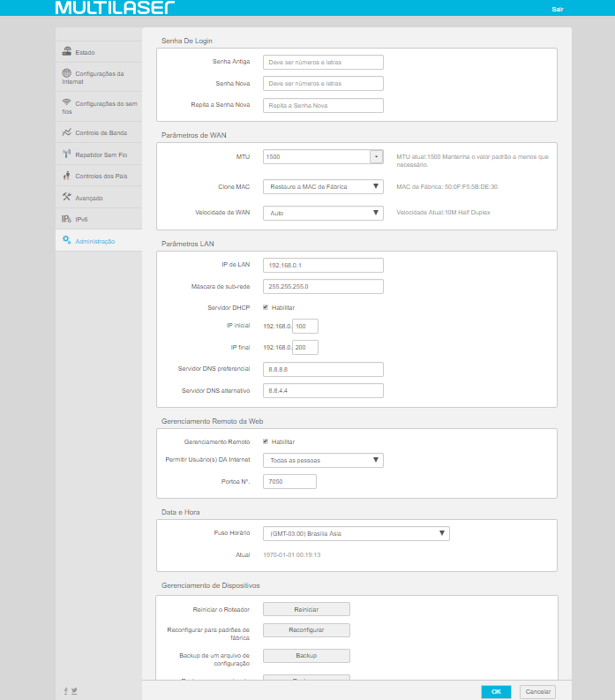Open Repetidor Sem Fio menu item
Screen dimensions: 615x700
click(x=99, y=154)
